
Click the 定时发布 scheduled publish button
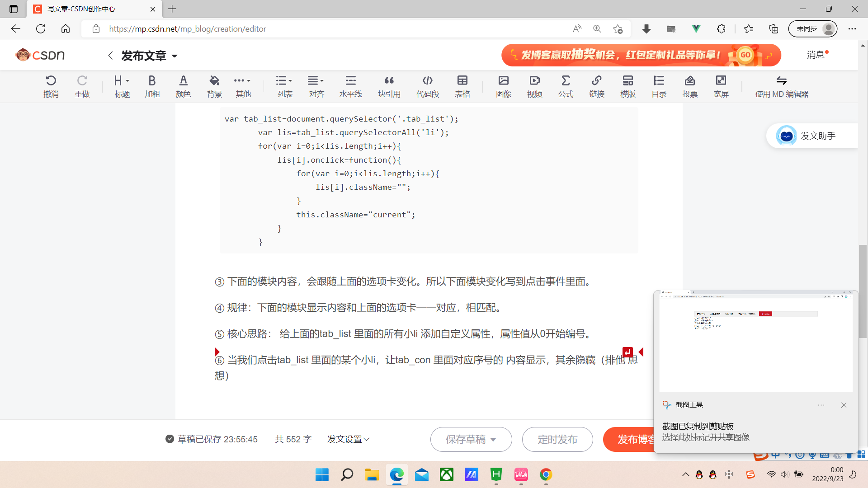click(557, 439)
